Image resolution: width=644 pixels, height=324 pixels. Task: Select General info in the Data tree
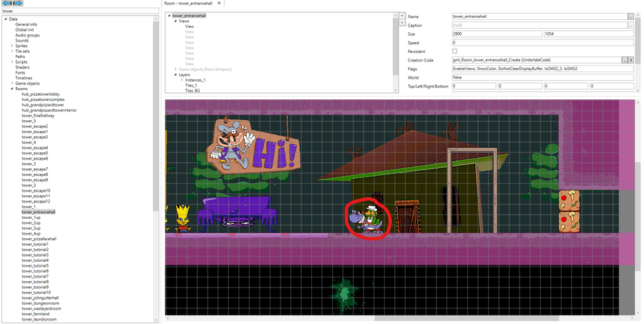pos(26,24)
